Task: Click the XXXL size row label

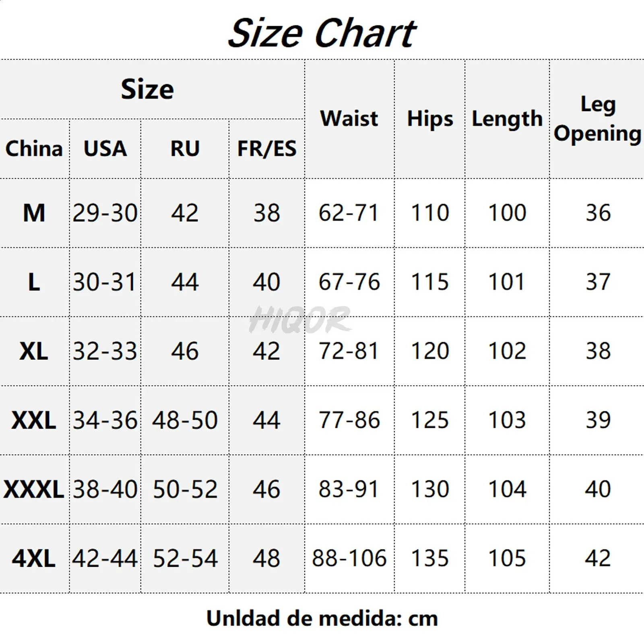Action: (34, 489)
